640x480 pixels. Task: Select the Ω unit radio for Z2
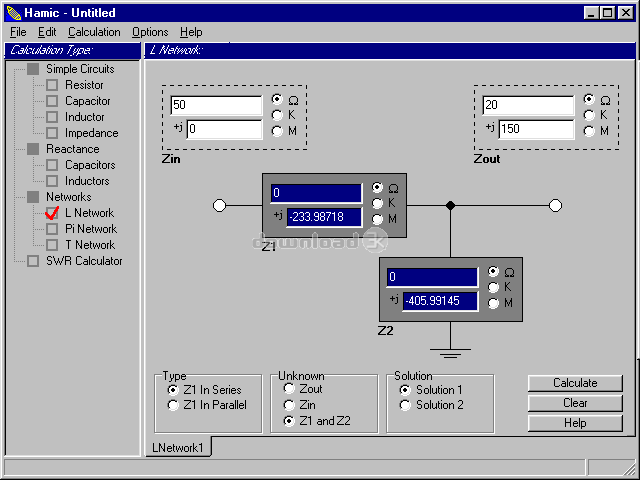point(493,271)
